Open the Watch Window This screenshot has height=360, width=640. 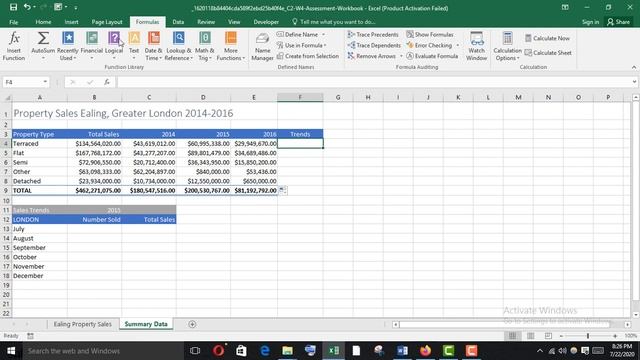pyautogui.click(x=476, y=46)
